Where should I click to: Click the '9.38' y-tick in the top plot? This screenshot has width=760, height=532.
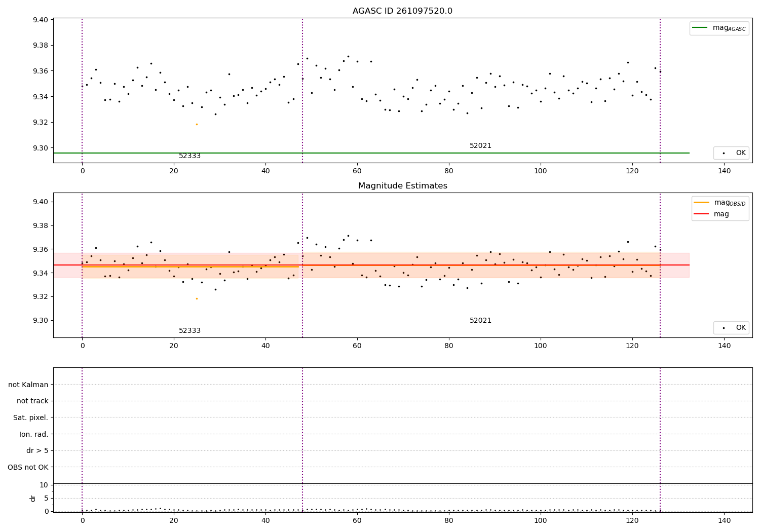pyautogui.click(x=41, y=45)
